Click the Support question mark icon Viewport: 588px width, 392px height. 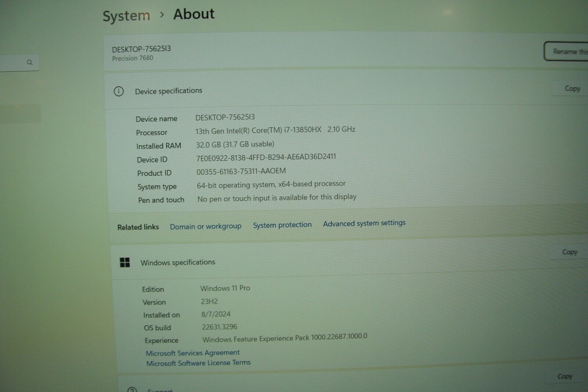(132, 389)
